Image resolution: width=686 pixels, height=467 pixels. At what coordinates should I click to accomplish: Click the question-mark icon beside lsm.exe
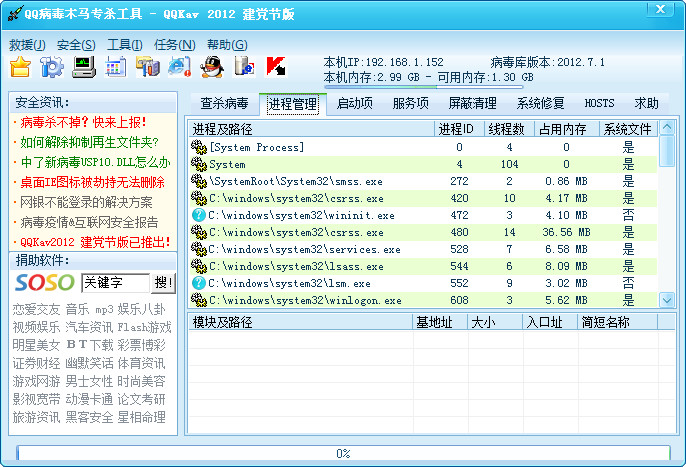point(199,283)
